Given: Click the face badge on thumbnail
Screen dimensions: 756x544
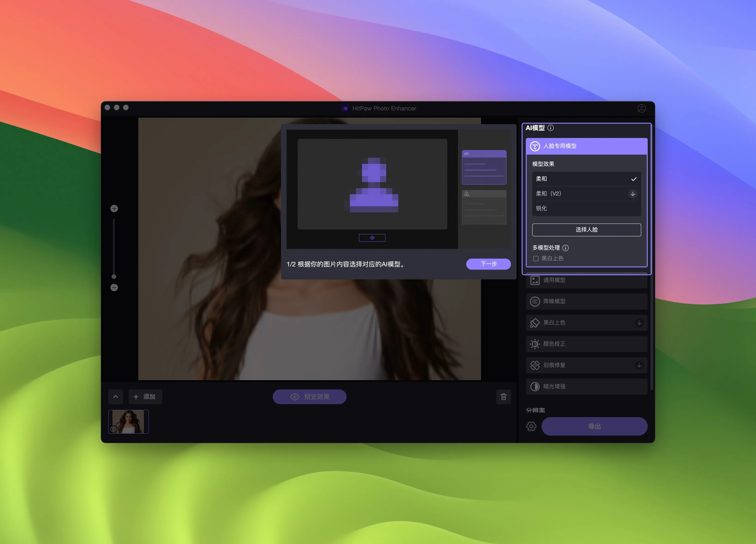Looking at the screenshot, I should coord(113,429).
